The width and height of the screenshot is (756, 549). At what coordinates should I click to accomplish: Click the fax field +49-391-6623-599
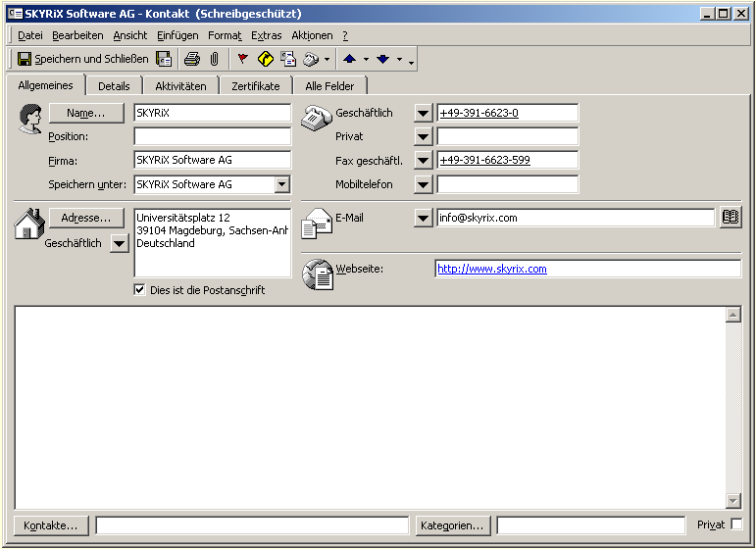pos(507,160)
